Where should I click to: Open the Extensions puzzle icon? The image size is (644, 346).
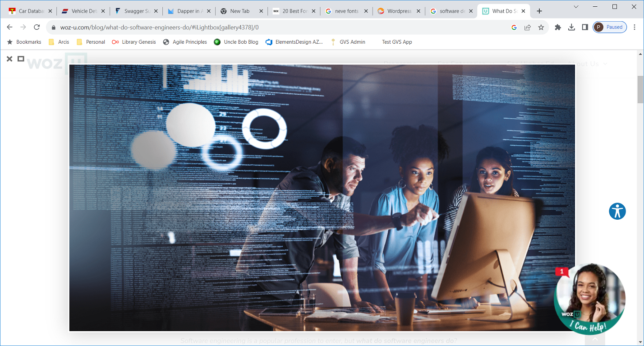pos(558,27)
